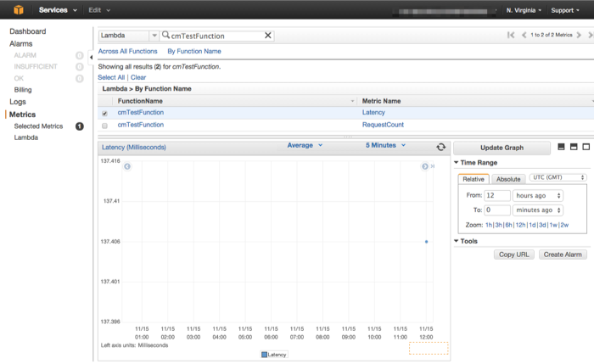Open the Services menu
The height and width of the screenshot is (364, 594).
click(58, 10)
